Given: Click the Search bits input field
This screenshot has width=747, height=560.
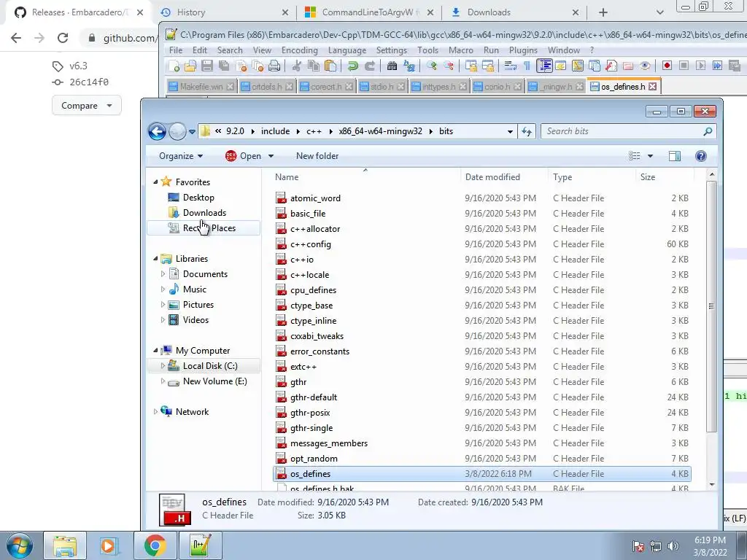Looking at the screenshot, I should pyautogui.click(x=628, y=131).
